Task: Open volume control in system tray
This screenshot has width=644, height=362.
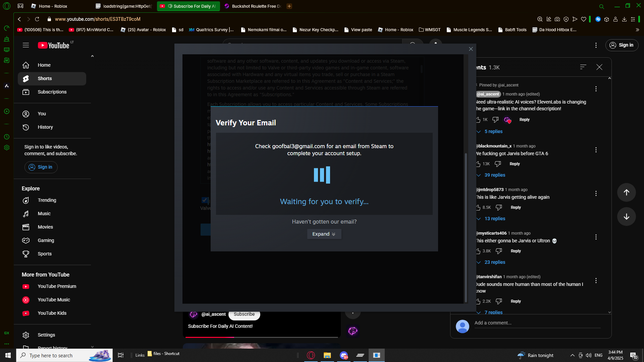Action: [x=589, y=355]
